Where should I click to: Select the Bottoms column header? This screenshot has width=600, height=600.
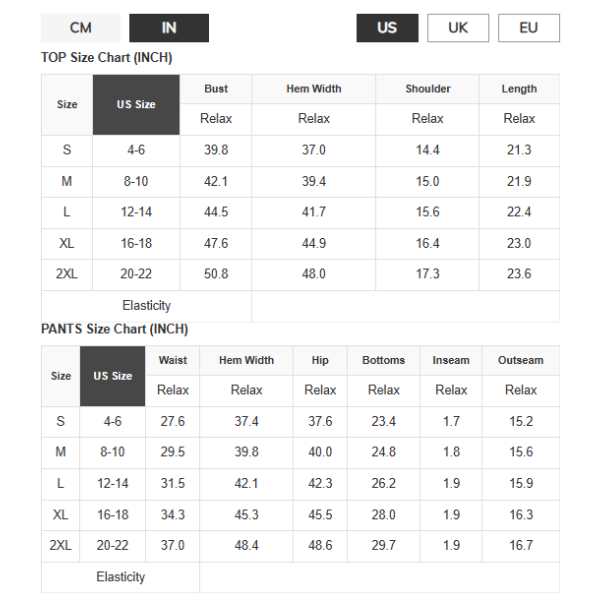point(384,361)
